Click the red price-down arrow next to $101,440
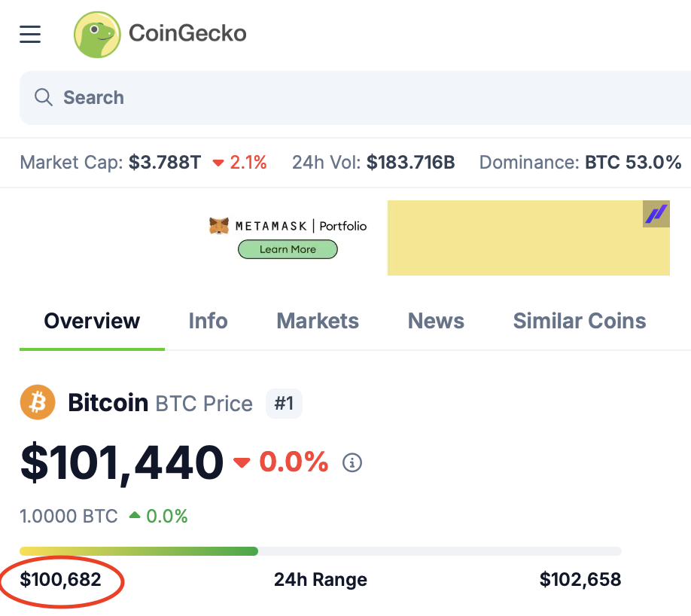This screenshot has width=691, height=616. tap(242, 462)
